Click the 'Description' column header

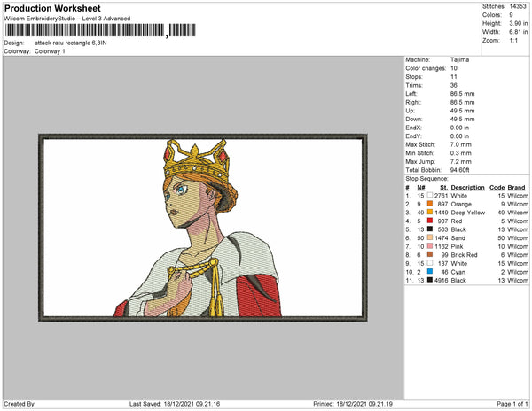pos(467,188)
